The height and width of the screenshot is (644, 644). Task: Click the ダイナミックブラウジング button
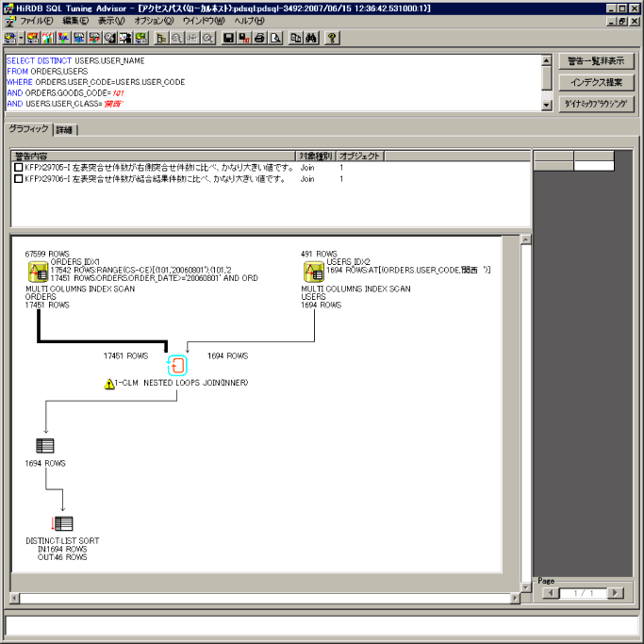pyautogui.click(x=596, y=104)
